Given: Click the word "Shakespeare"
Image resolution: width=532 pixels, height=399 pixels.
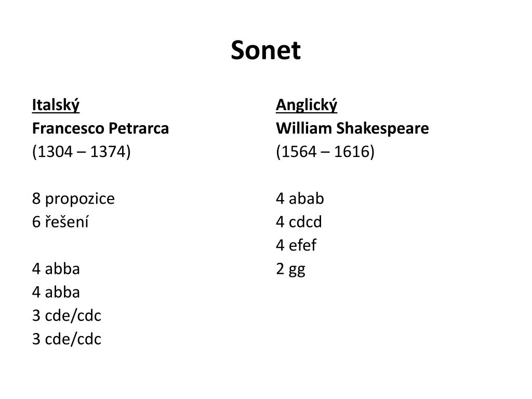Looking at the screenshot, I should pyautogui.click(x=384, y=128).
